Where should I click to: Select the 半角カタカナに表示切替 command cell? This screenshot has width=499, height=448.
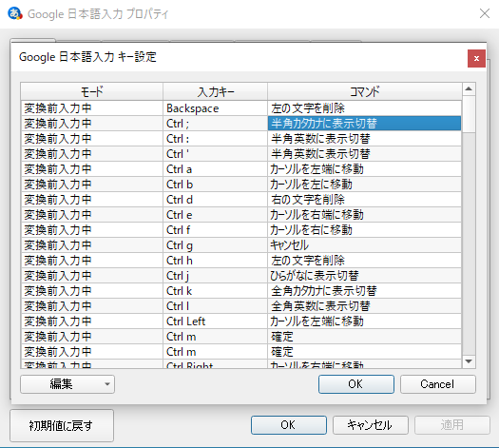tap(364, 124)
